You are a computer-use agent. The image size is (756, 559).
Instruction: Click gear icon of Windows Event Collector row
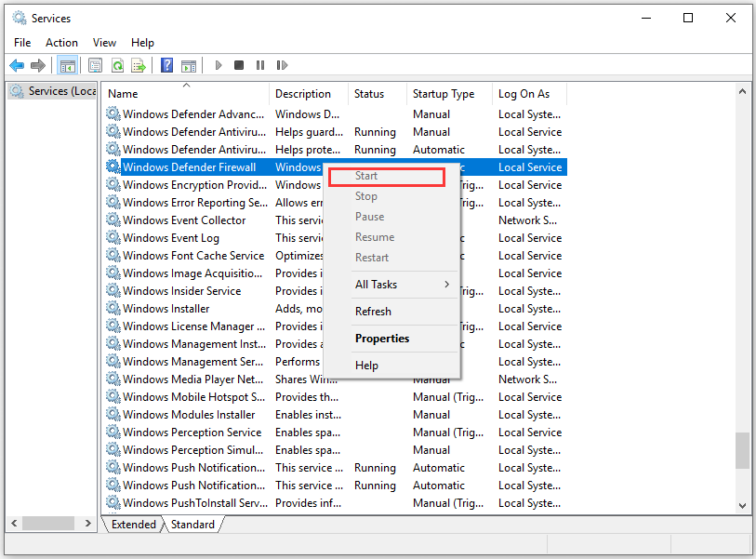pyautogui.click(x=113, y=220)
